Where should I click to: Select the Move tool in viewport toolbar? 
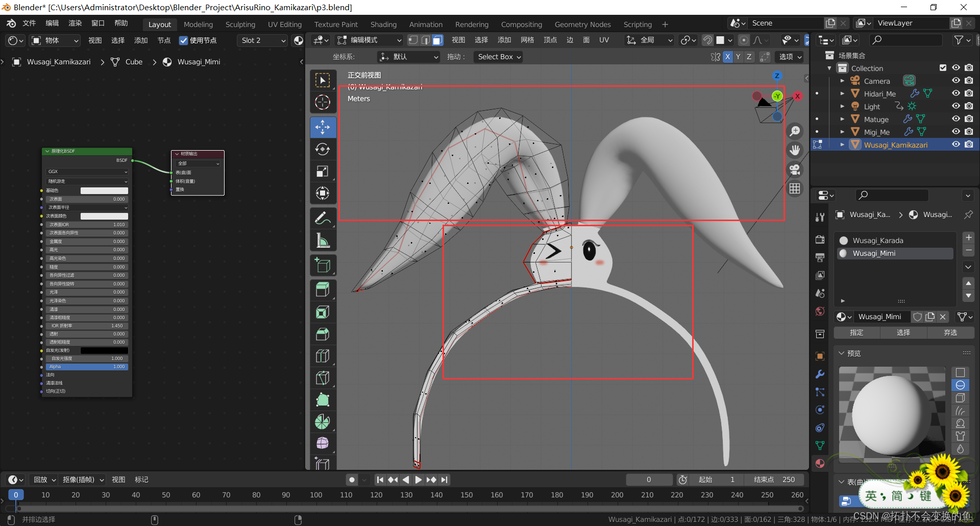[x=323, y=127]
